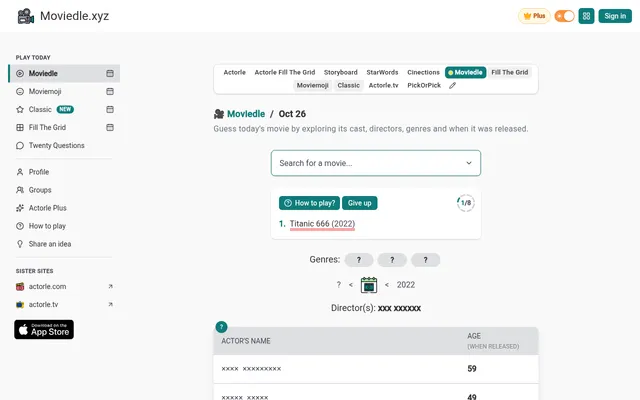Viewport: 640px width, 400px height.
Task: Click the green question mark help badge
Action: (221, 327)
